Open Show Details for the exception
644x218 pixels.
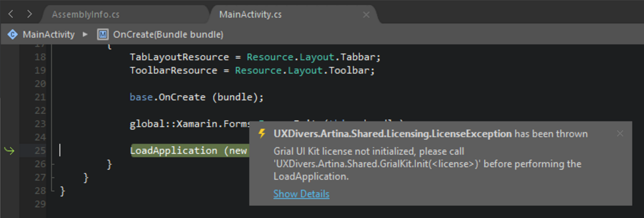pos(301,194)
